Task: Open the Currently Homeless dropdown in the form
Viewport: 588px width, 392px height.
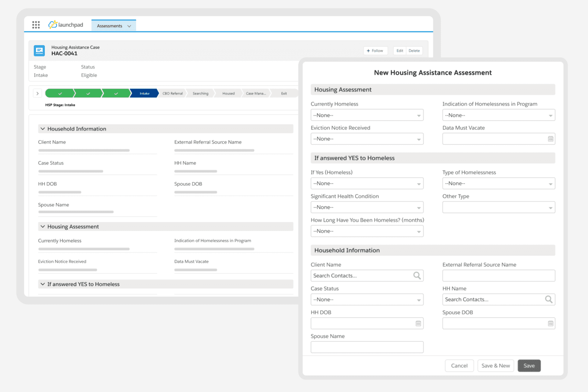Action: (367, 115)
